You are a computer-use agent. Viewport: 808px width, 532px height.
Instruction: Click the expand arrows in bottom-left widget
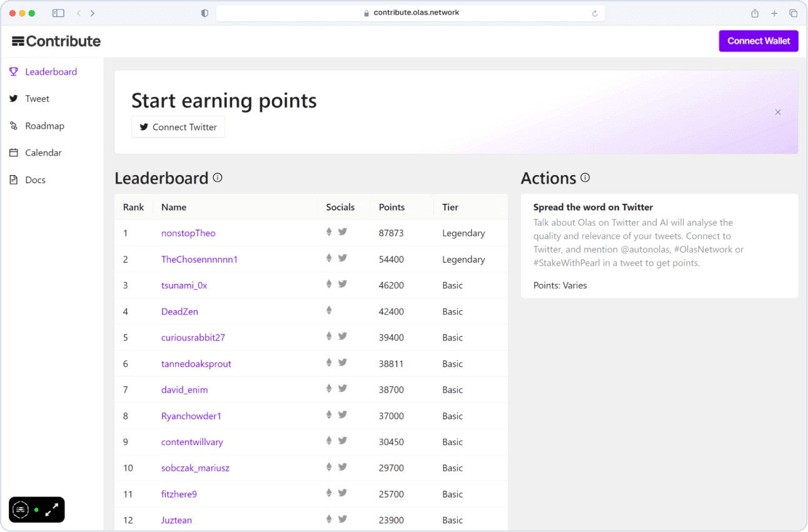click(52, 509)
